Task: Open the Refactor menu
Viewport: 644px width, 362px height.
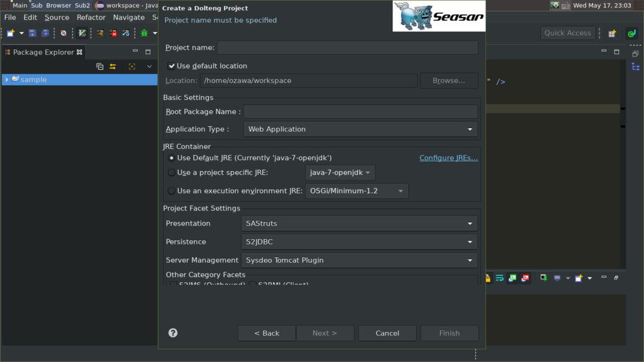Action: (91, 17)
